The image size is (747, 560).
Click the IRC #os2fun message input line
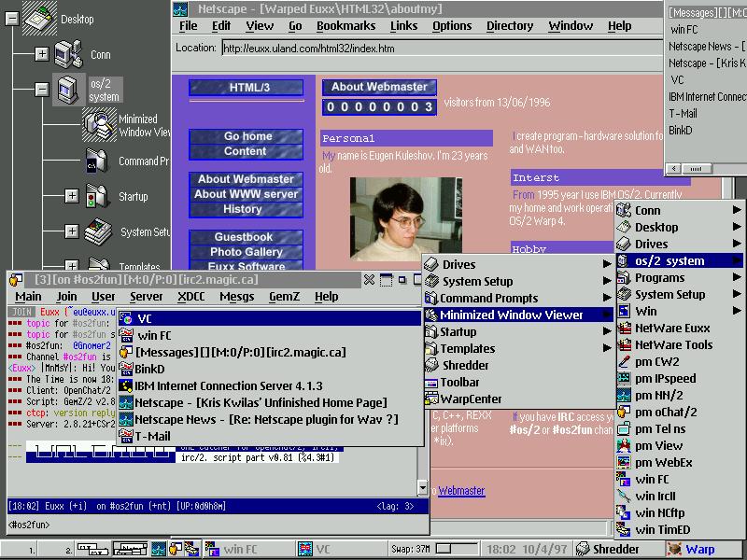coord(218,525)
